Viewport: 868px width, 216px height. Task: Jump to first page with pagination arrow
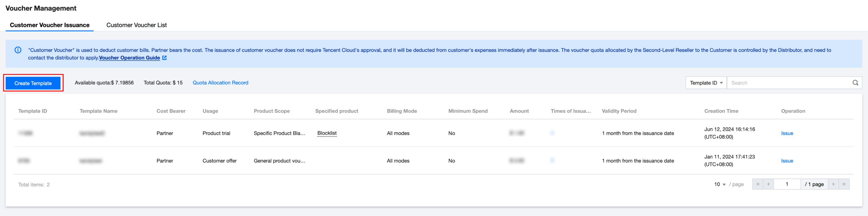click(757, 184)
